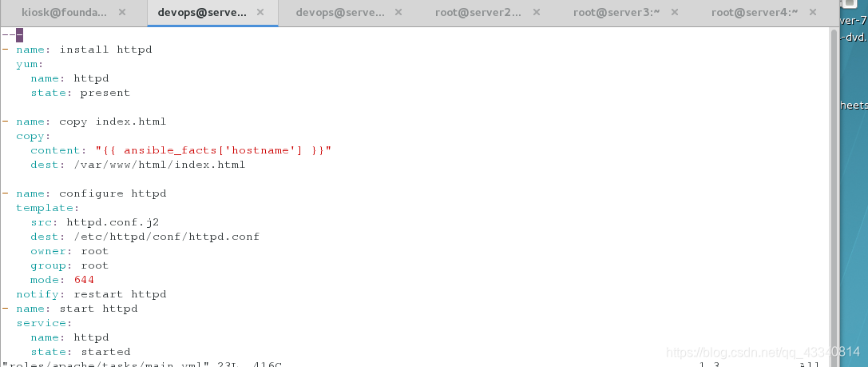Click the 'service:' module line

(44, 323)
